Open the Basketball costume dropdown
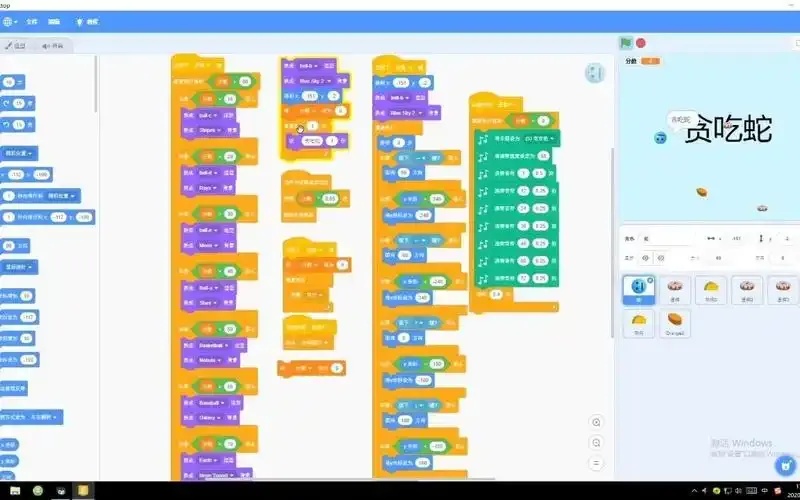The width and height of the screenshot is (800, 500). pos(214,345)
